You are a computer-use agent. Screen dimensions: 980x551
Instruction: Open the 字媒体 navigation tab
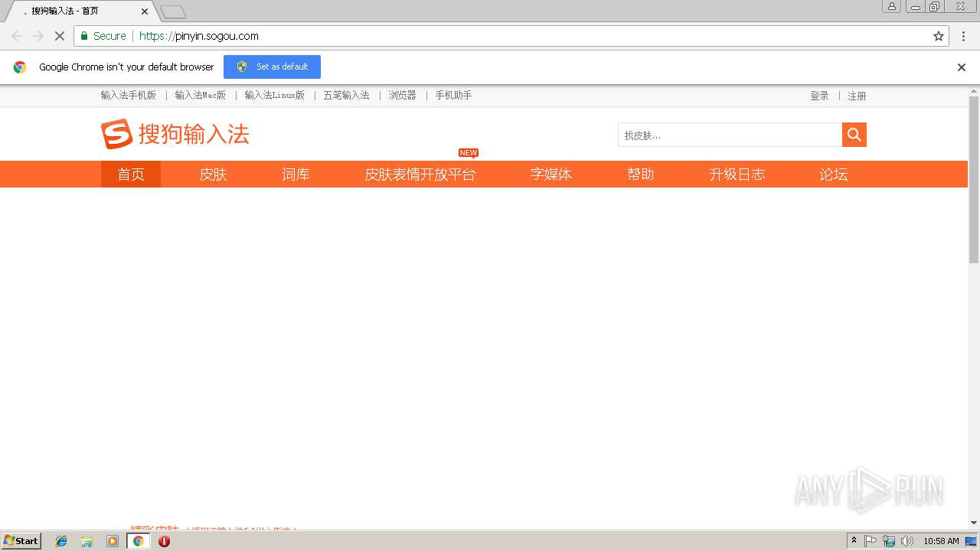click(x=551, y=174)
